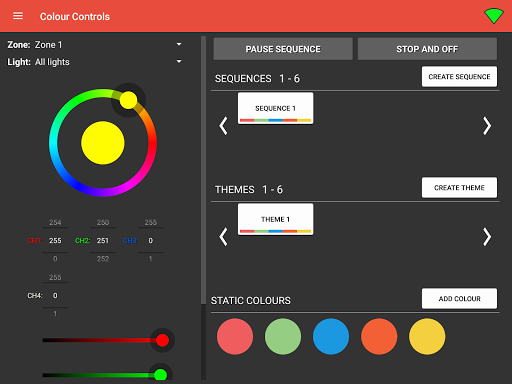Click the Pause Sequence button
512x384 pixels.
coord(283,49)
